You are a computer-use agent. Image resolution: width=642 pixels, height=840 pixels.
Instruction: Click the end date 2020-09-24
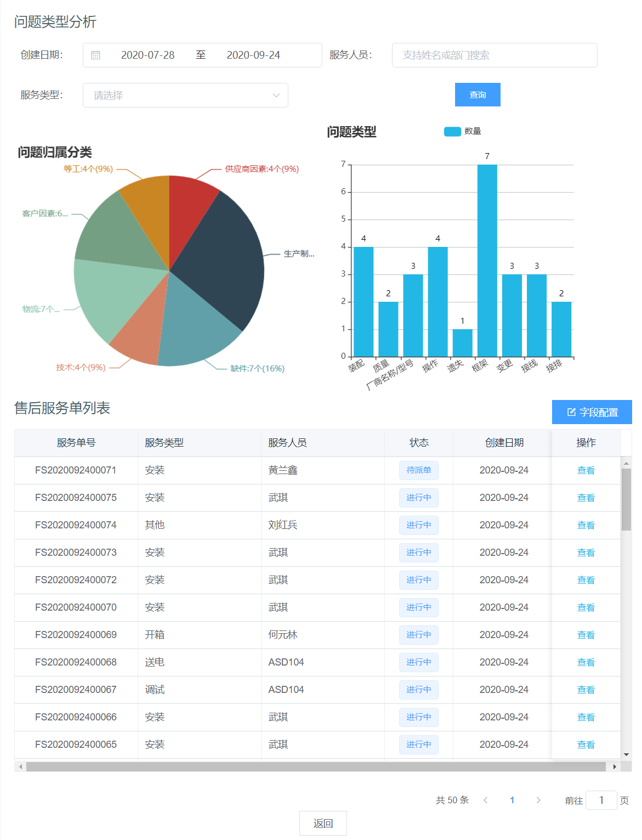tap(253, 55)
